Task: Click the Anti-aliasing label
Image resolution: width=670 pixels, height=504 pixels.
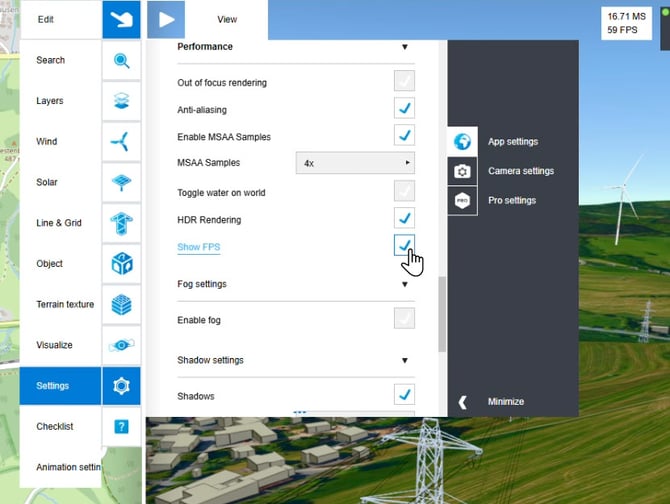Action: click(202, 110)
